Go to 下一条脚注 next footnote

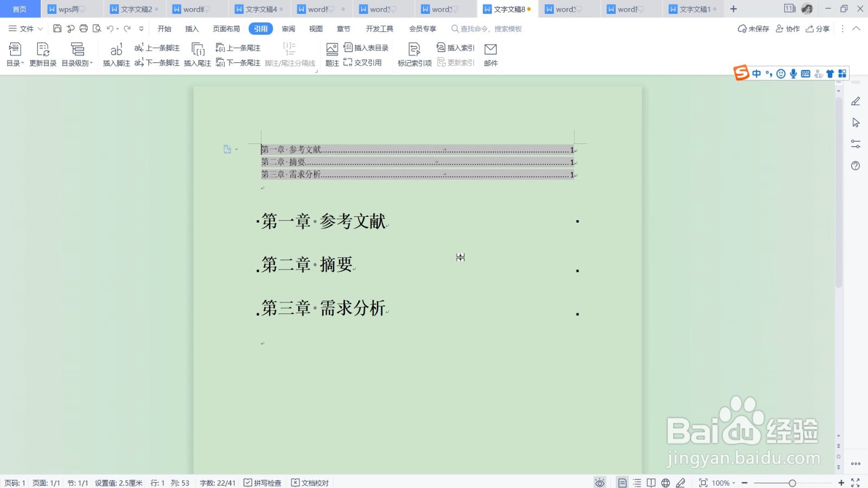pyautogui.click(x=157, y=63)
